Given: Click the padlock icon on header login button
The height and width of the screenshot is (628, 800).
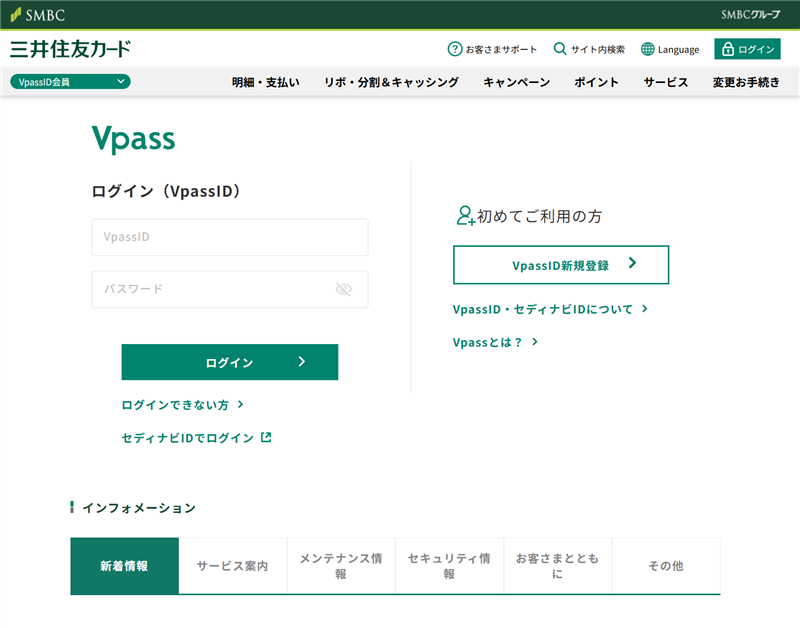Looking at the screenshot, I should click(728, 49).
